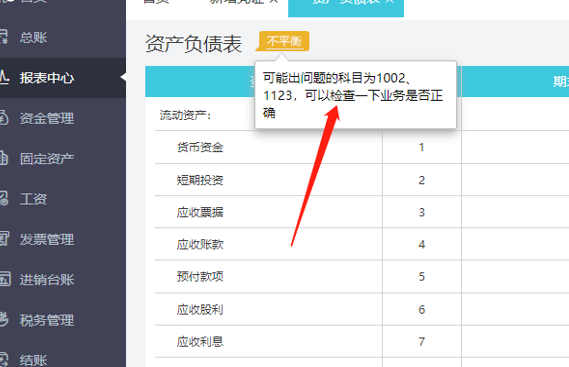Click the 报表中心 chart icon
The image size is (569, 367).
pos(4,77)
